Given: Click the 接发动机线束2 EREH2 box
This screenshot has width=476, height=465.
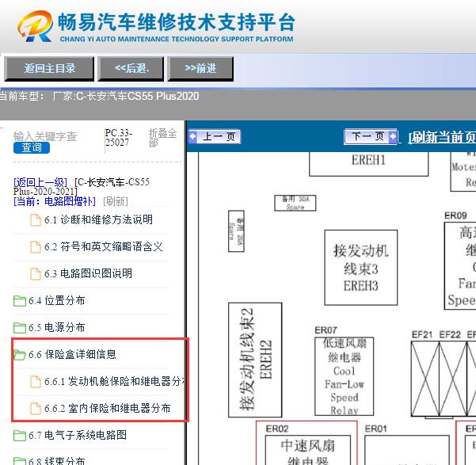Looking at the screenshot, I should [255, 360].
